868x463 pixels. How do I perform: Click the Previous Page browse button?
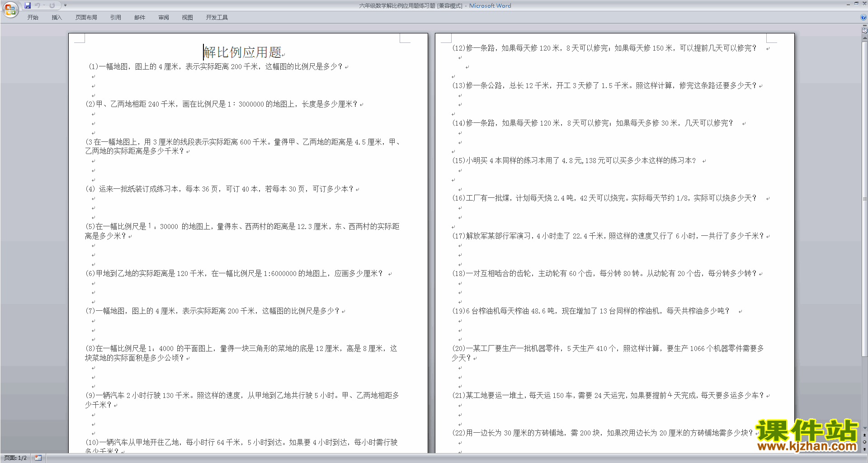(864, 435)
